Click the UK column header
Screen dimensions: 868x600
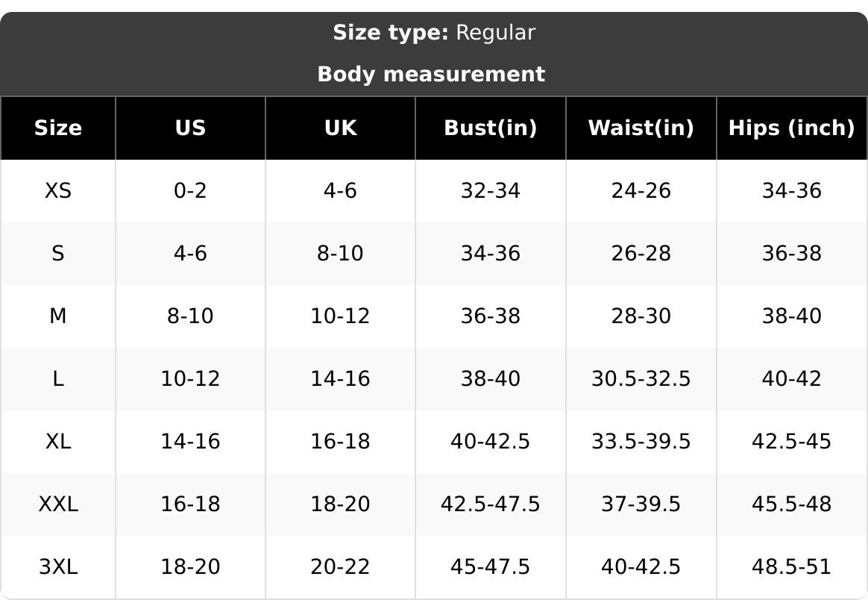pos(341,128)
